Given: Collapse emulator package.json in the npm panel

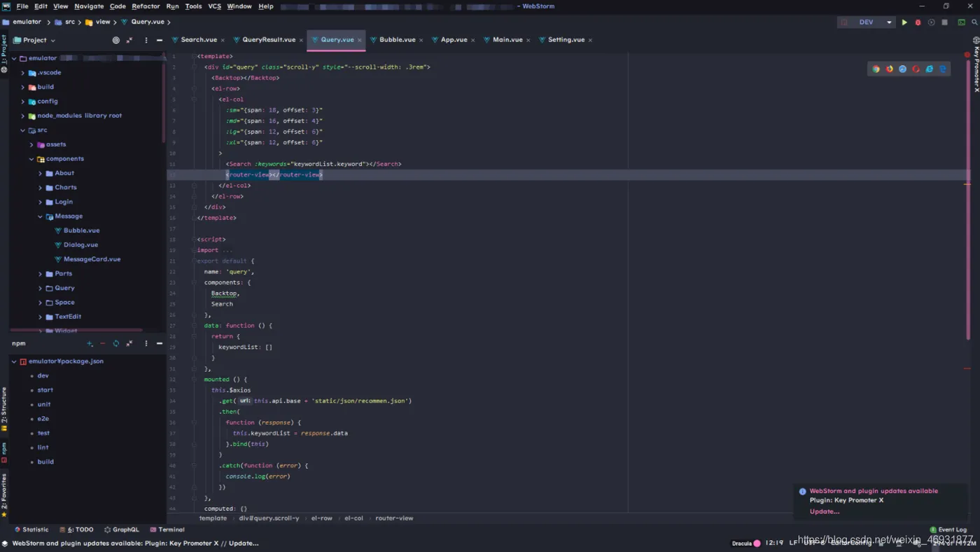Looking at the screenshot, I should [x=14, y=361].
